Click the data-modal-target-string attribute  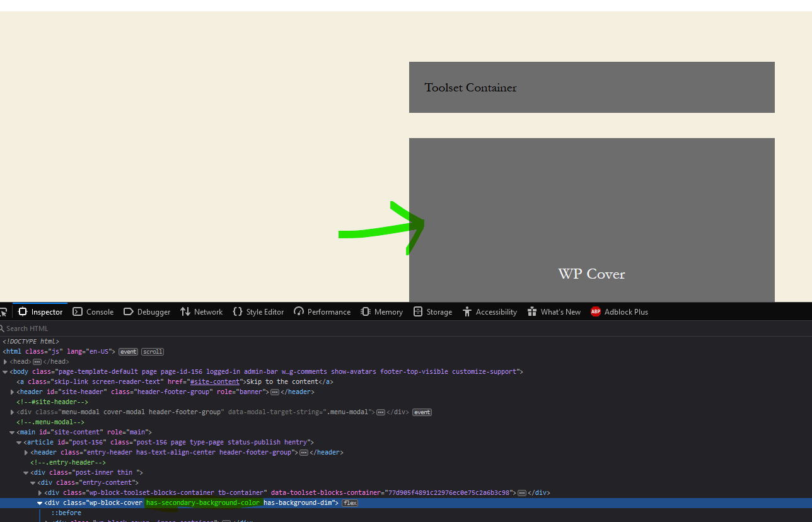301,412
